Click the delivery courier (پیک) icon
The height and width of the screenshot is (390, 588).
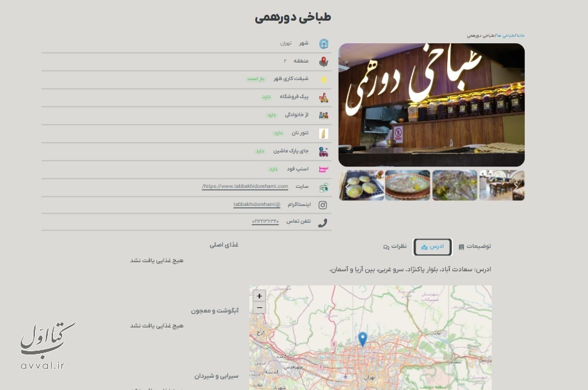pos(324,97)
